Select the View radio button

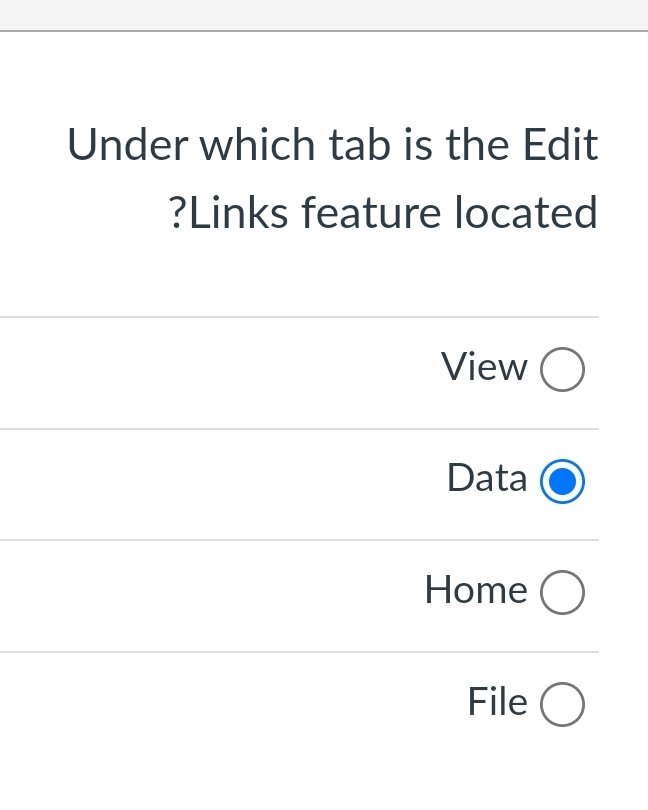[563, 368]
